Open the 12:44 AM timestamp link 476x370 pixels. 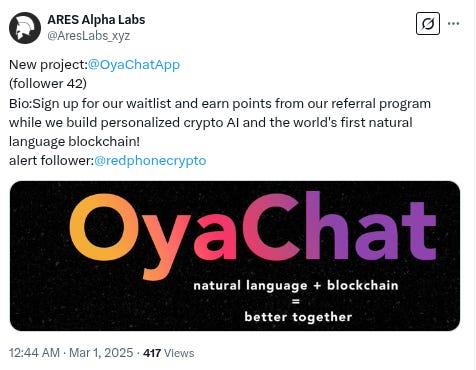click(x=34, y=353)
